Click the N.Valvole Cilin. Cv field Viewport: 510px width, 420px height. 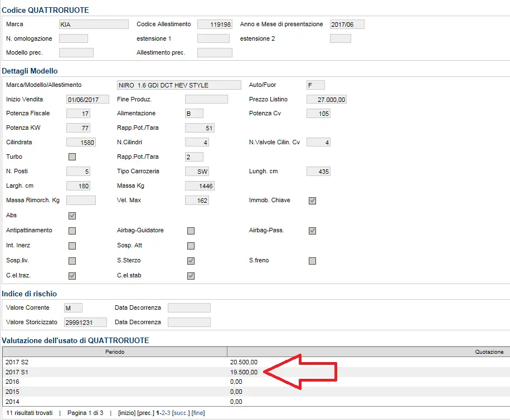point(318,143)
